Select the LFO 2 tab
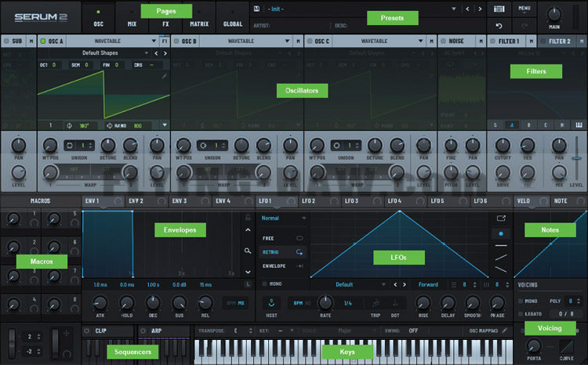Screen dimensions: 588x365 [x=319, y=201]
